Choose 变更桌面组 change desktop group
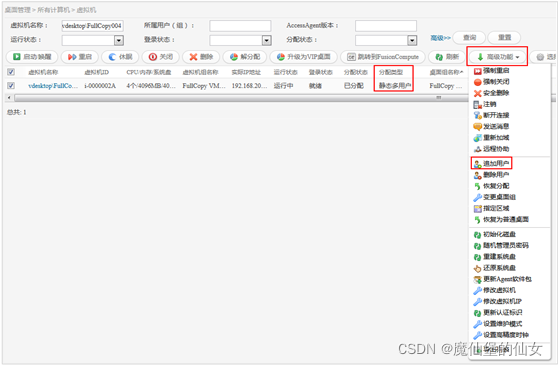558x365 pixels. (x=495, y=197)
